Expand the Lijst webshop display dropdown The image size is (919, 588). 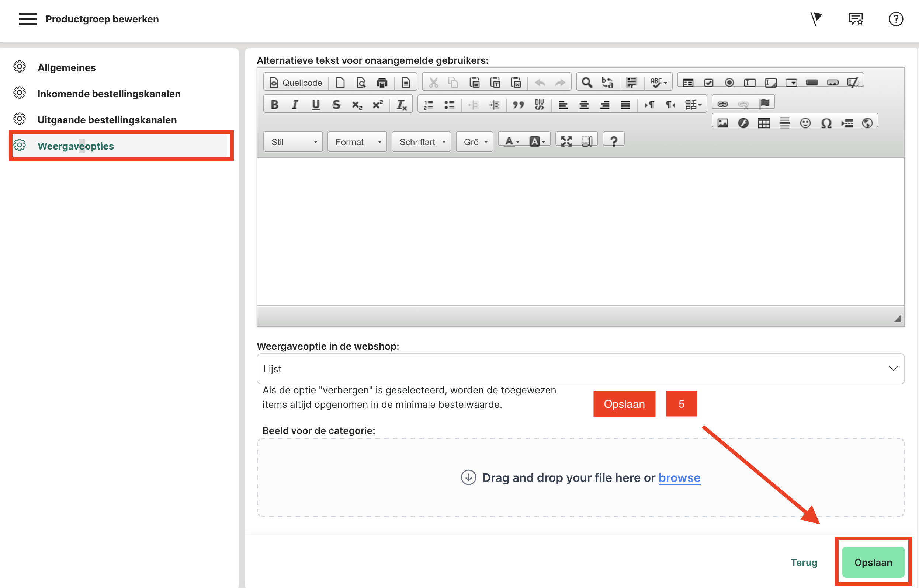(x=580, y=369)
